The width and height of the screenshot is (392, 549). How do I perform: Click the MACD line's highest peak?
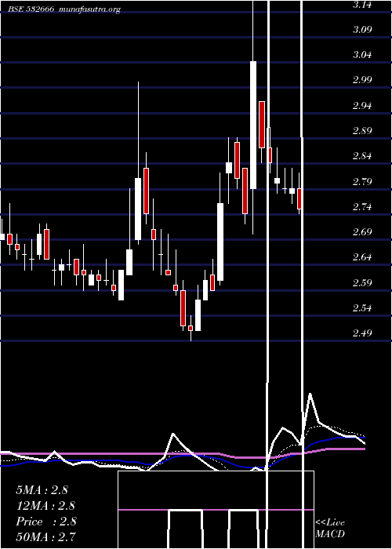click(x=310, y=394)
